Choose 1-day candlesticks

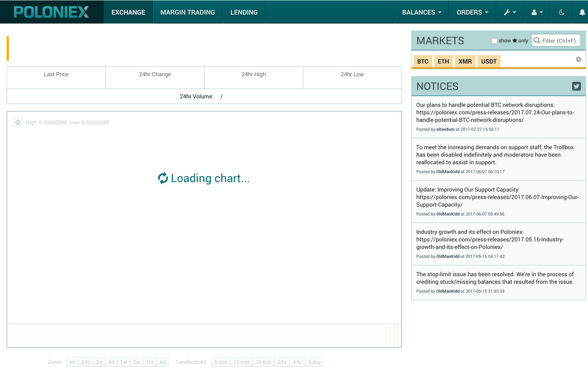click(x=314, y=362)
